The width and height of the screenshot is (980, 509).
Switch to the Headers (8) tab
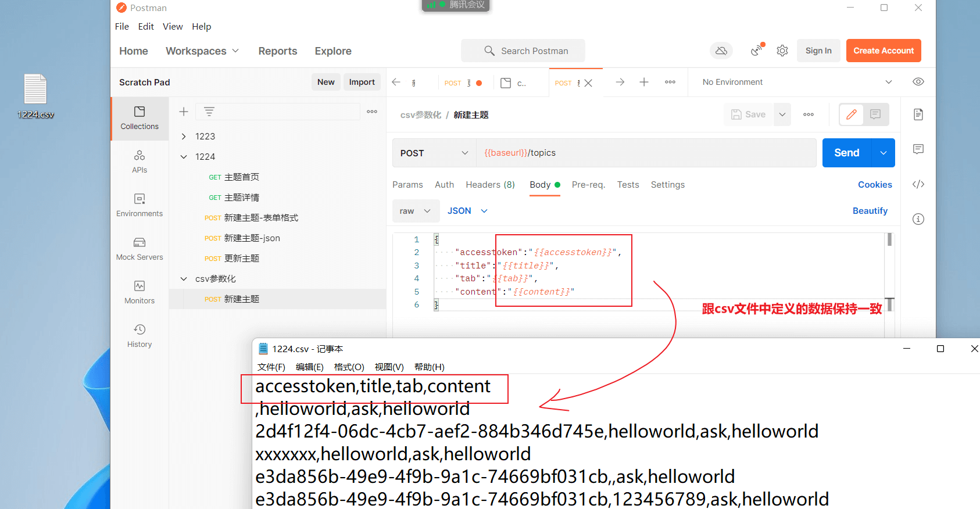pos(490,185)
